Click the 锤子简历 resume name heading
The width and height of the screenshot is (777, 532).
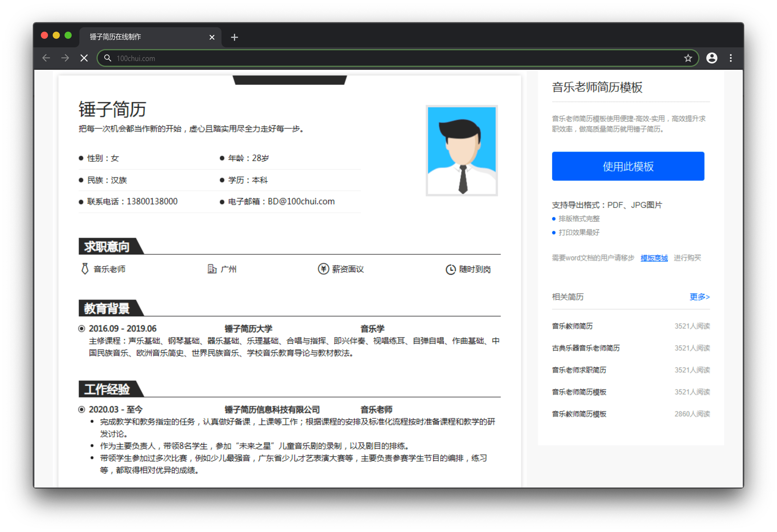(x=112, y=109)
